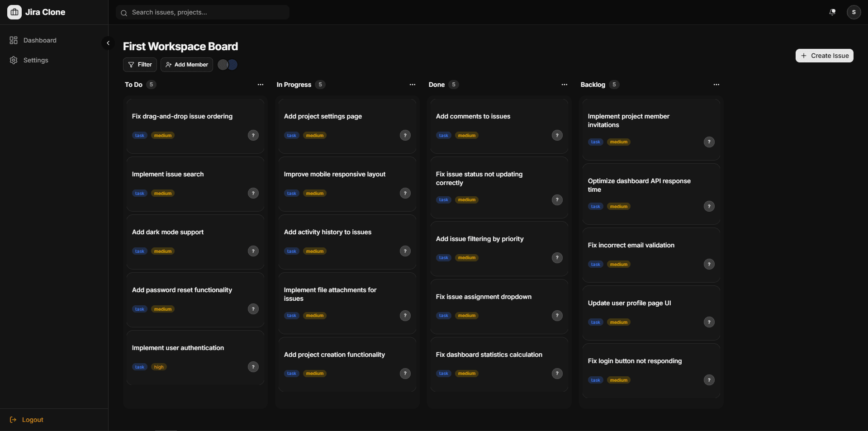Open the Update user profile page UI card
The height and width of the screenshot is (431, 868).
coord(651,313)
